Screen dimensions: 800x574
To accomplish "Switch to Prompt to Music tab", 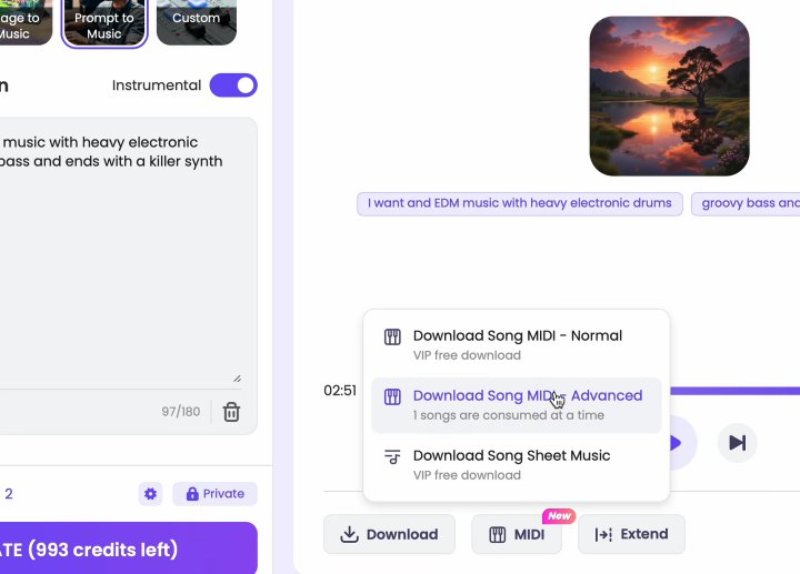I will (104, 23).
